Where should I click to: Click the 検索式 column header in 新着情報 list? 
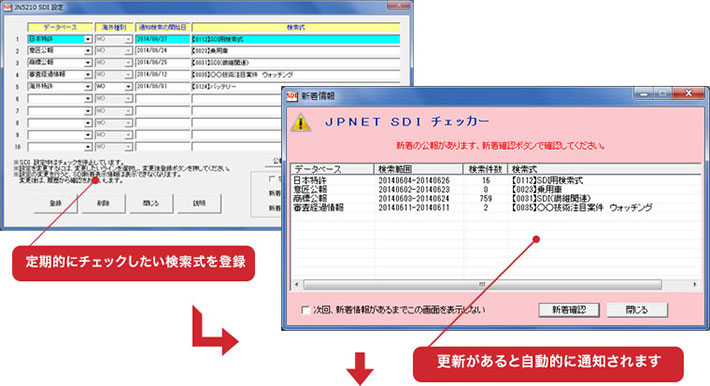604,169
